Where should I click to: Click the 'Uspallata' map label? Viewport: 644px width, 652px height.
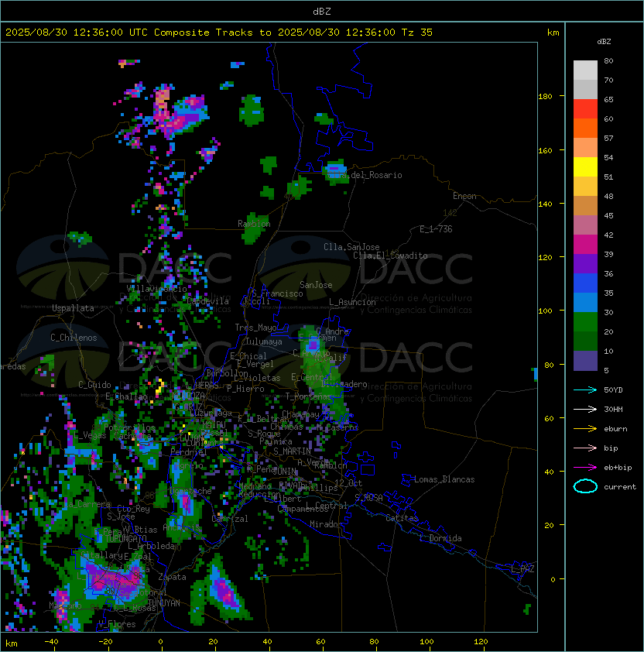point(73,308)
